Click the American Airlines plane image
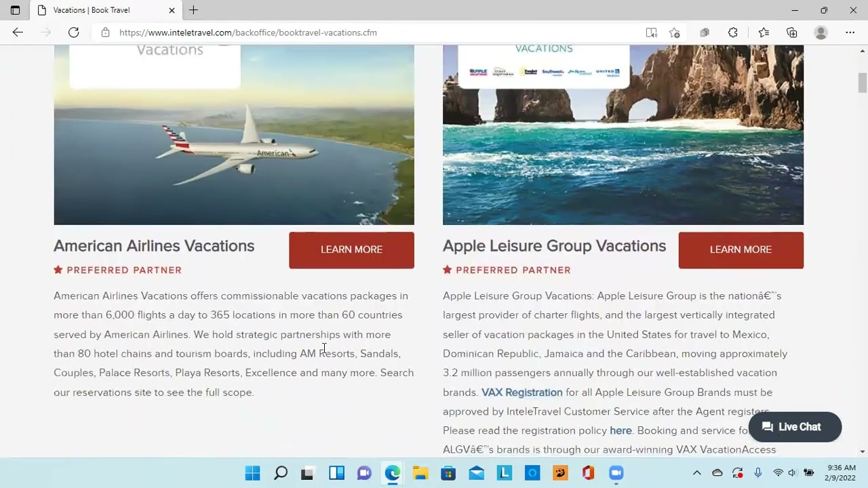The height and width of the screenshot is (488, 868). [234, 135]
